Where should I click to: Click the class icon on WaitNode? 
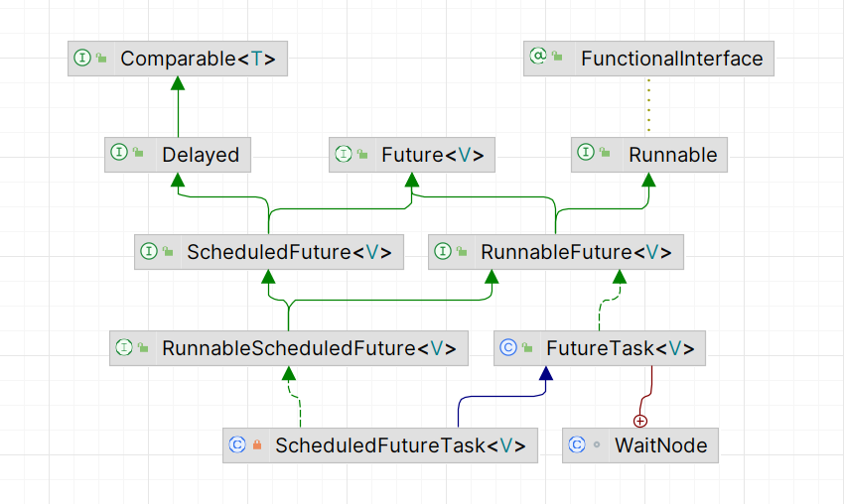click(x=577, y=445)
